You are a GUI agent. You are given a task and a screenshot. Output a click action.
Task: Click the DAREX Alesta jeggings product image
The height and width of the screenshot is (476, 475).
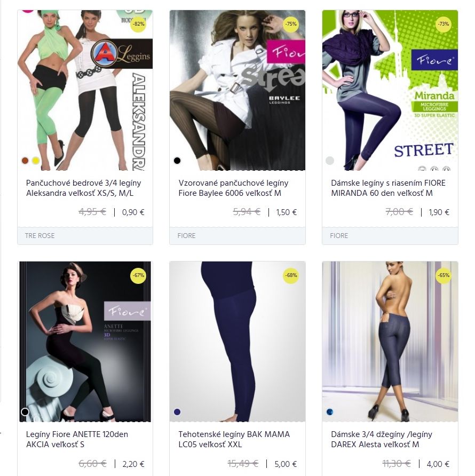(390, 342)
